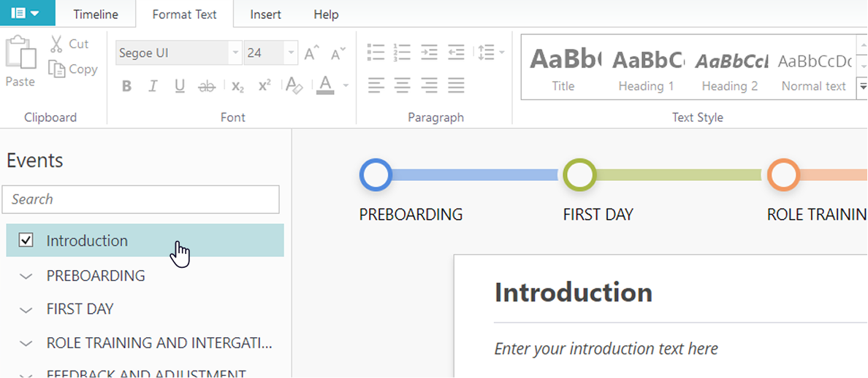Open the Insert tab
The width and height of the screenshot is (868, 378).
pyautogui.click(x=266, y=15)
